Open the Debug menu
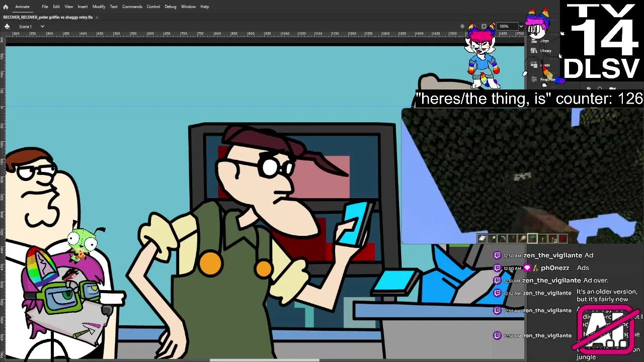644x362 pixels. 171,7
